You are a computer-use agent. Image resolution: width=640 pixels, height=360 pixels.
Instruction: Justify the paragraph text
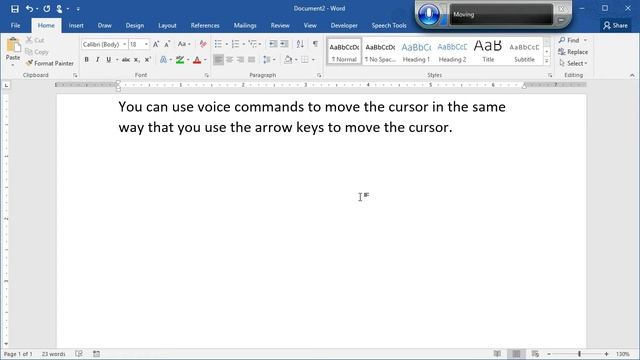pos(251,60)
